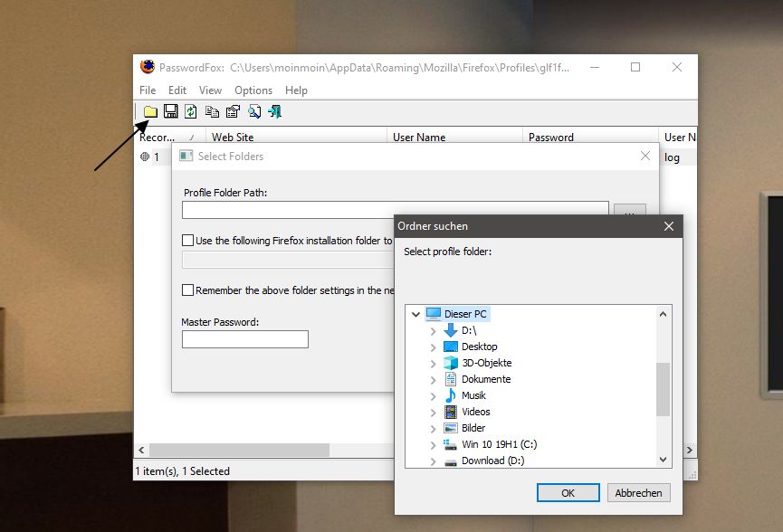Click the PasswordFox horizontal scrollbar right arrow
The height and width of the screenshot is (532, 783).
coord(690,451)
